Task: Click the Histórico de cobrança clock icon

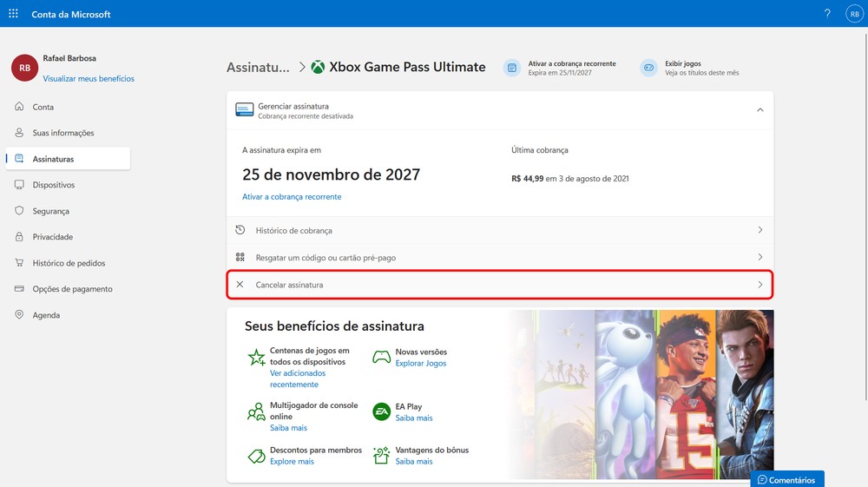Action: click(240, 230)
